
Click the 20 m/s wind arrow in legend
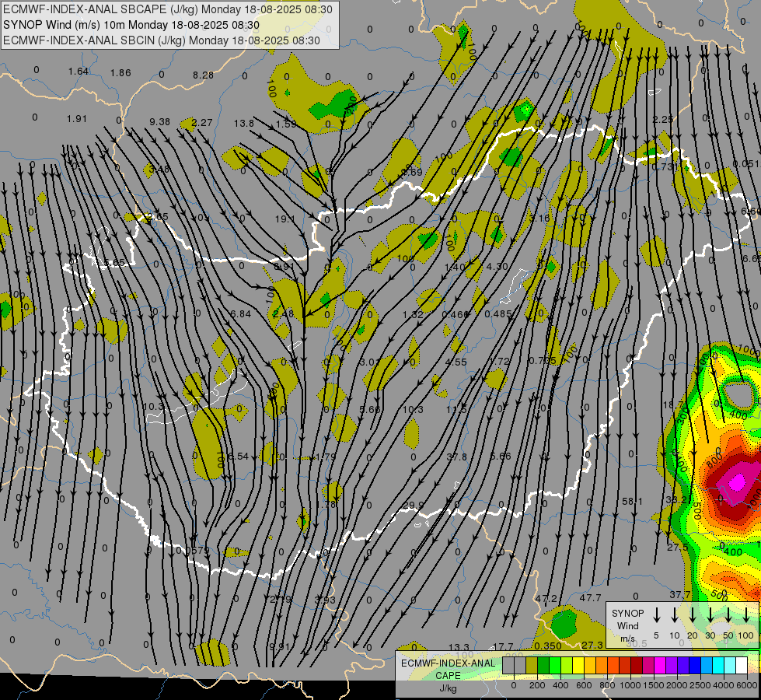(x=693, y=614)
